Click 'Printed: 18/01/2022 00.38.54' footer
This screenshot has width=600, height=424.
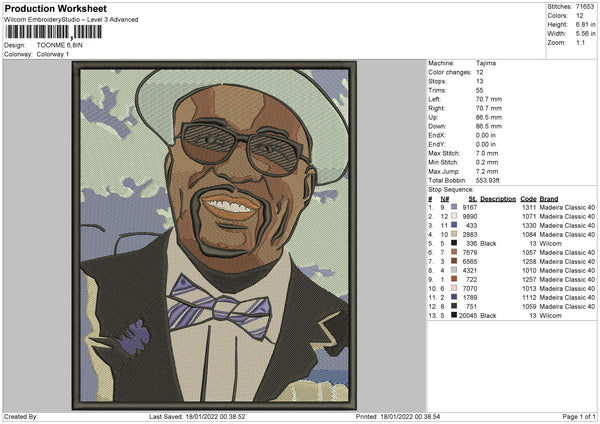398,416
